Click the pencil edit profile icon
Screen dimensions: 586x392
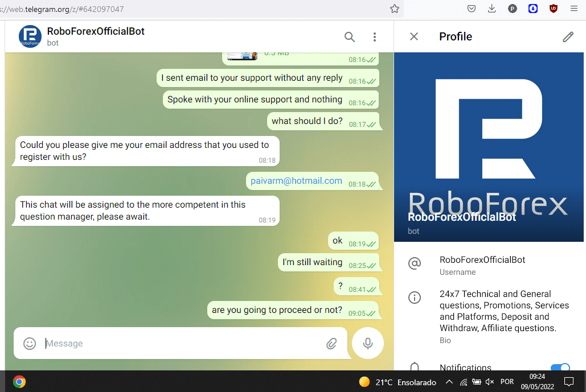(x=568, y=37)
